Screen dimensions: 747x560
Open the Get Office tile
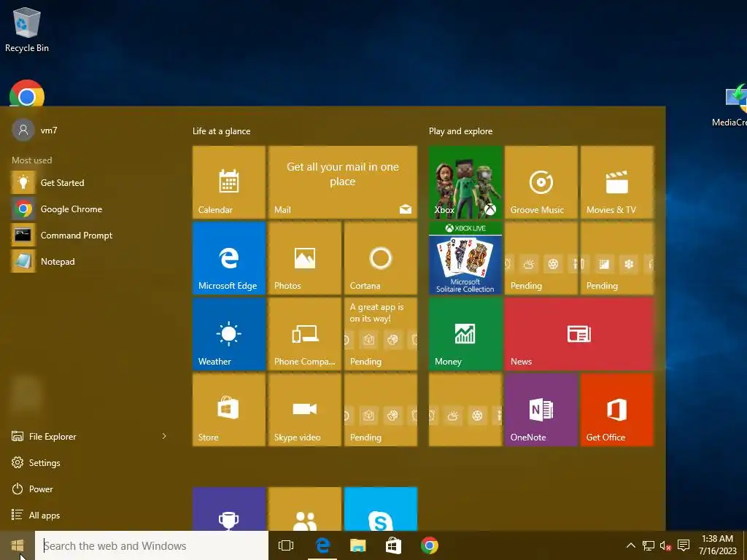pos(616,409)
